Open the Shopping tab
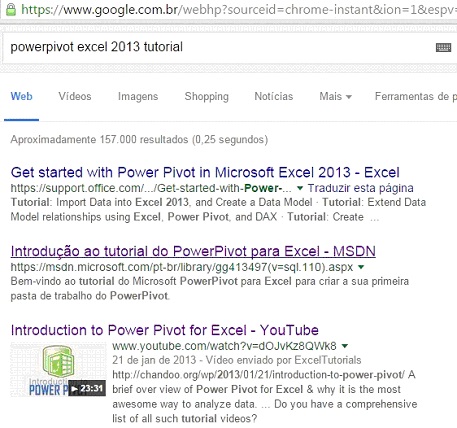457x428 pixels. tap(207, 96)
